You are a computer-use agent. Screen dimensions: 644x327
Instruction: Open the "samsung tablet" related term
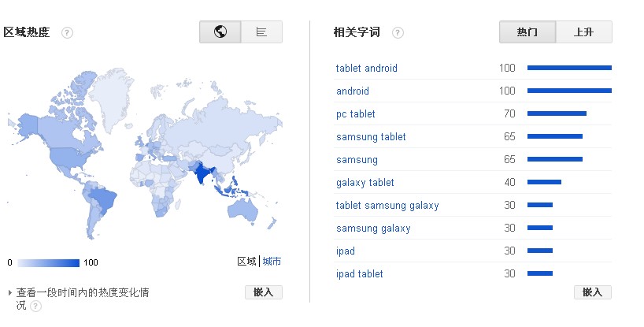(x=371, y=137)
